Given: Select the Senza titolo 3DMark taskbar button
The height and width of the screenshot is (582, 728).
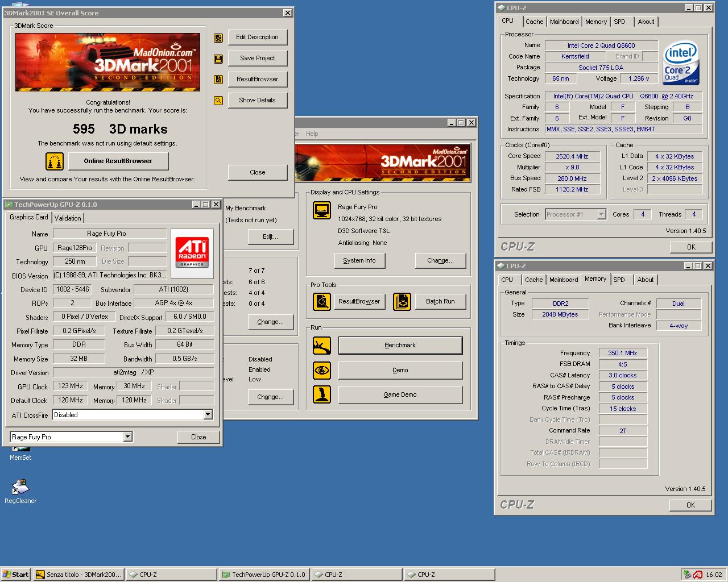Looking at the screenshot, I should [x=78, y=575].
